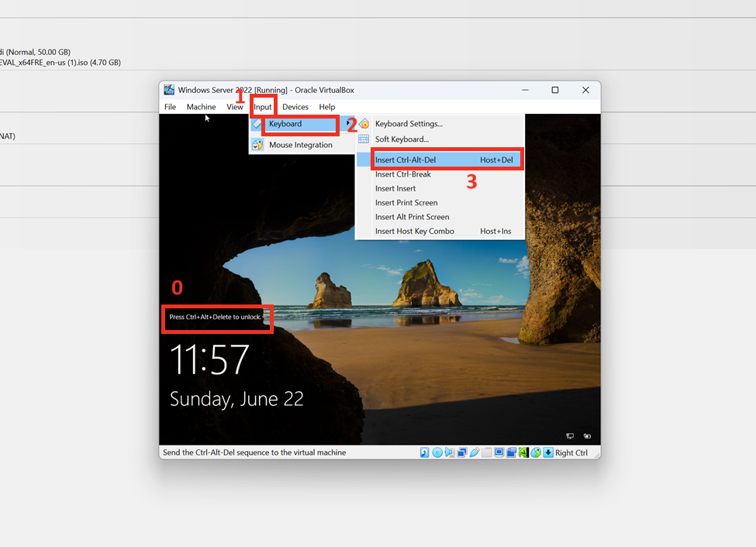Image resolution: width=756 pixels, height=547 pixels.
Task: Click the mouse integration status icon
Action: [x=536, y=452]
